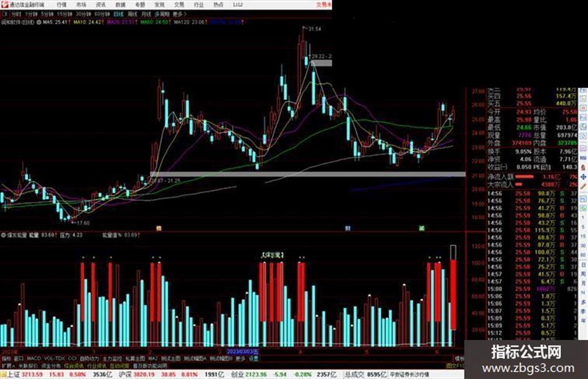Open the 资讯 menu
The width and height of the screenshot is (588, 379).
[101, 5]
